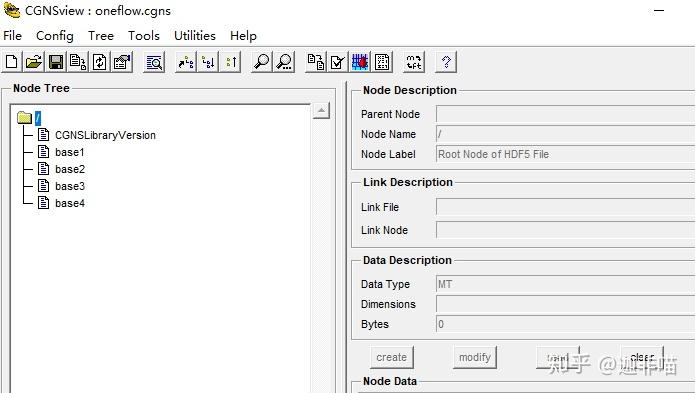Click the Find magnifying glass icon
The image size is (695, 393).
point(262,62)
